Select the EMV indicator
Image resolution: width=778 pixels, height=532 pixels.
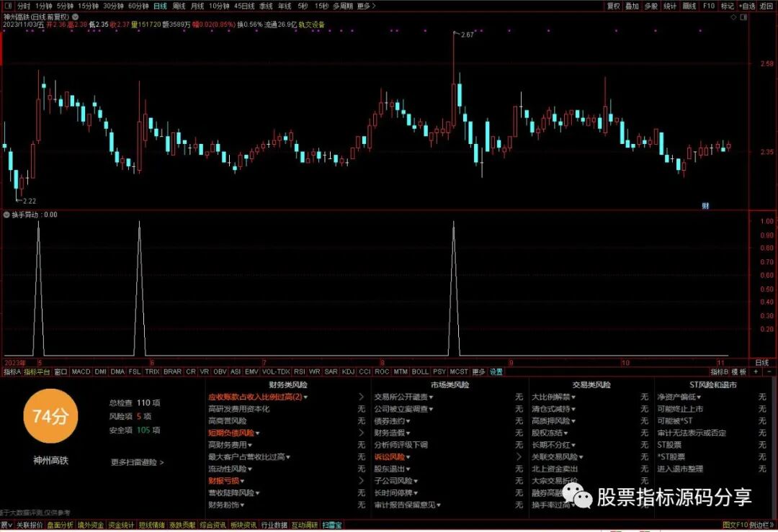click(251, 371)
